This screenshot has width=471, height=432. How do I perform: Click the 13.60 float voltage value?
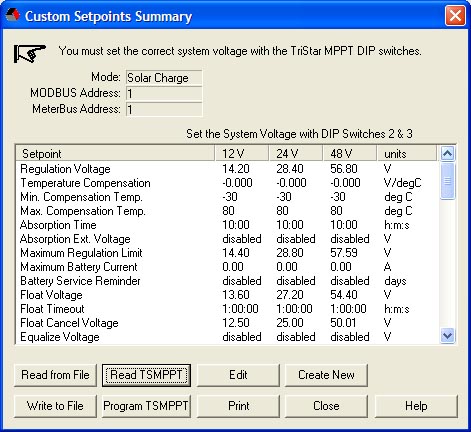pos(236,295)
